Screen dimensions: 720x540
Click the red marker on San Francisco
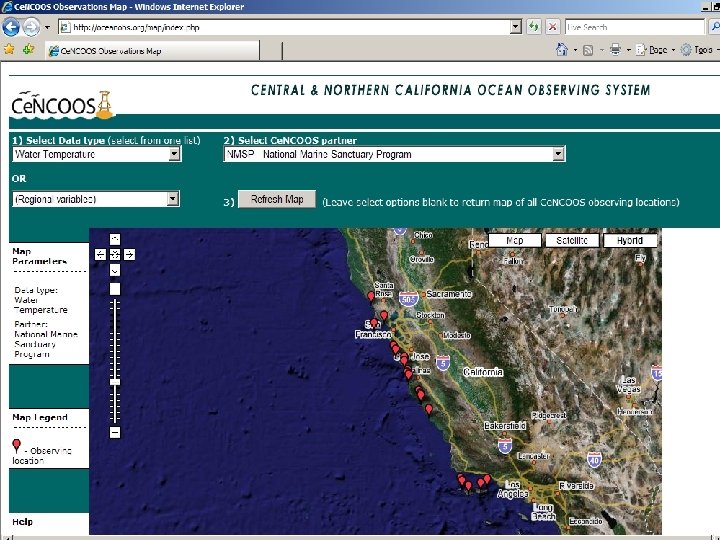pos(374,323)
